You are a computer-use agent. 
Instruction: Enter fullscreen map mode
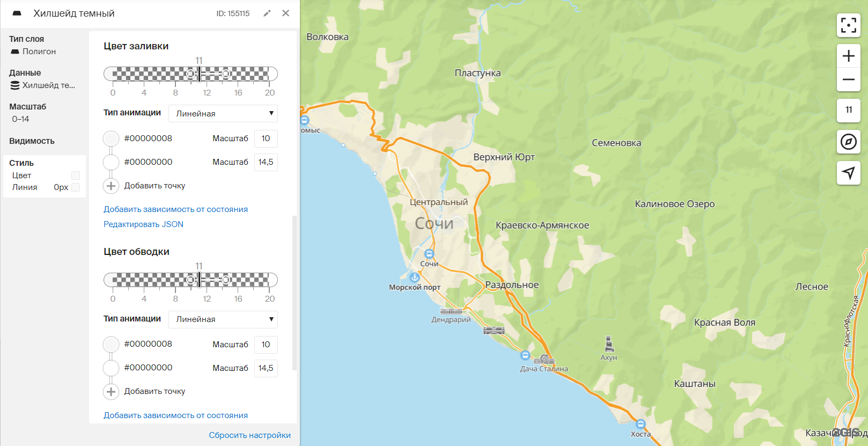(848, 25)
